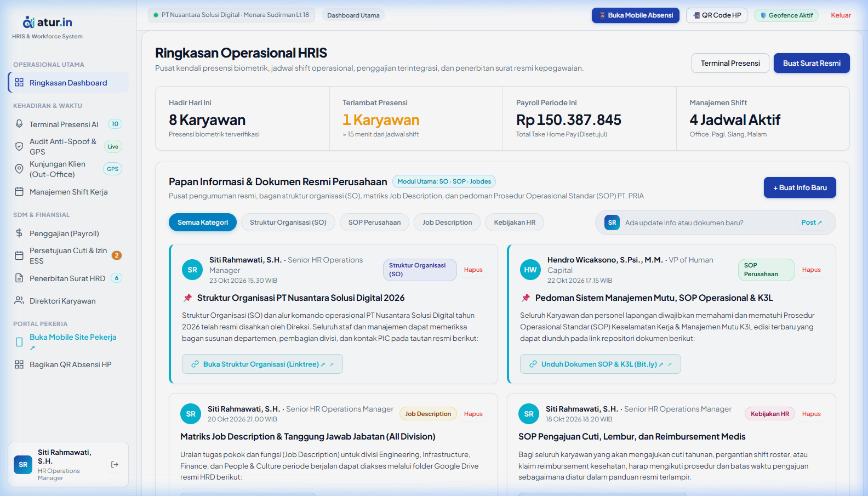Click the SR avatar in the sidebar profile
The width and height of the screenshot is (868, 496).
(x=23, y=465)
